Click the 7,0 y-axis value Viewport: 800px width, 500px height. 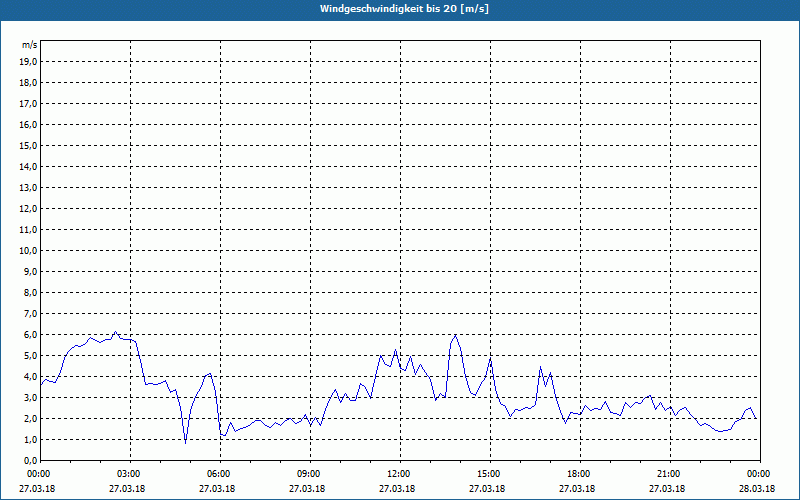coord(30,314)
